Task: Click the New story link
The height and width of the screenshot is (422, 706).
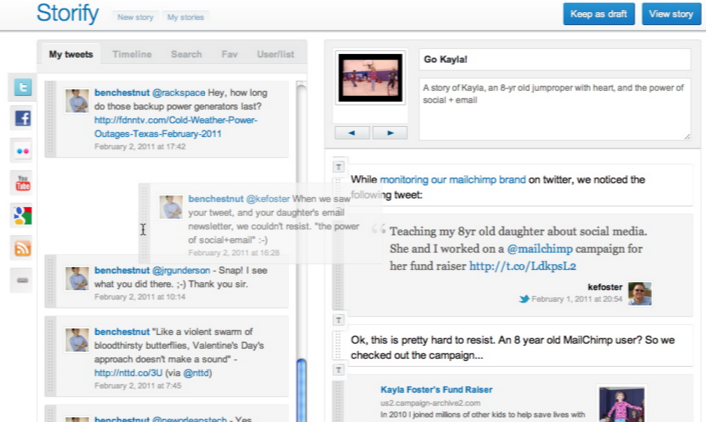Action: click(135, 17)
